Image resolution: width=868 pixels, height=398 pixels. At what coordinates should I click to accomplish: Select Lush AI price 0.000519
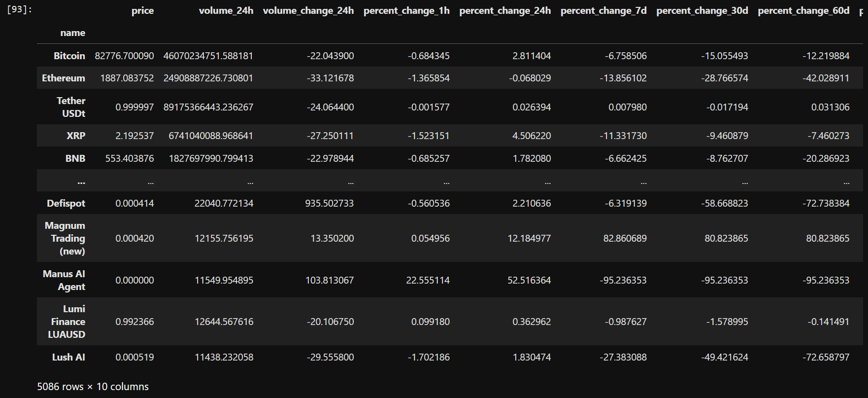click(134, 357)
